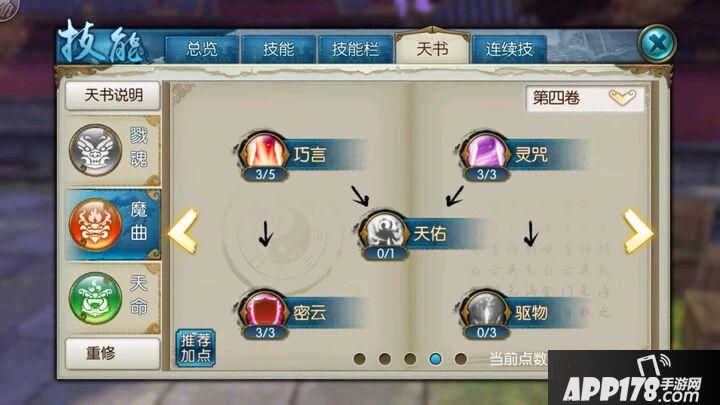720x405 pixels.
Task: Switch to the 技能栏 tab
Action: (355, 49)
